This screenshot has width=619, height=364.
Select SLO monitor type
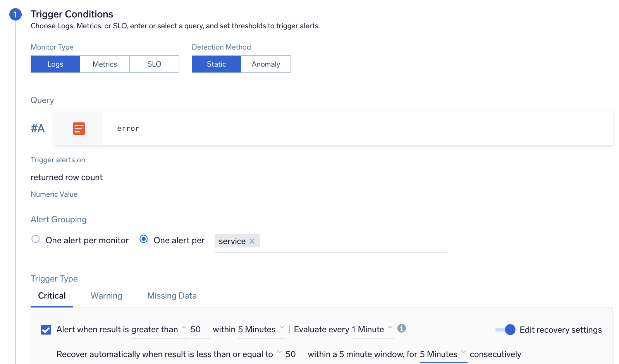[x=154, y=64]
